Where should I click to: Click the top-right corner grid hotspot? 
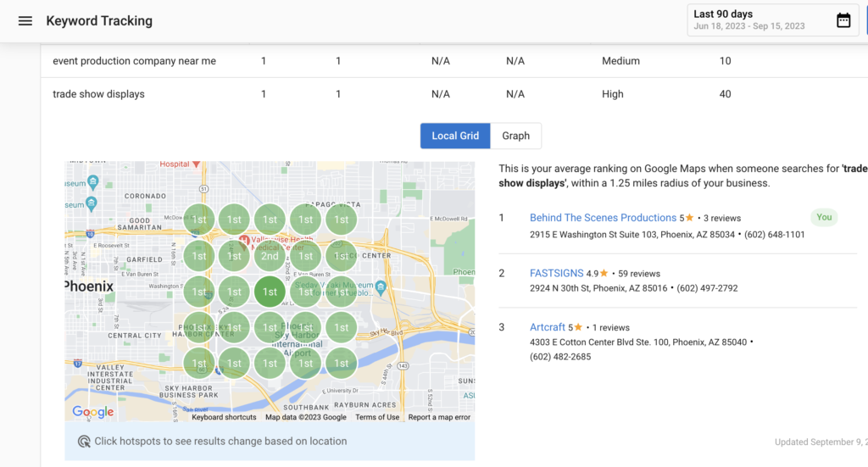point(341,220)
